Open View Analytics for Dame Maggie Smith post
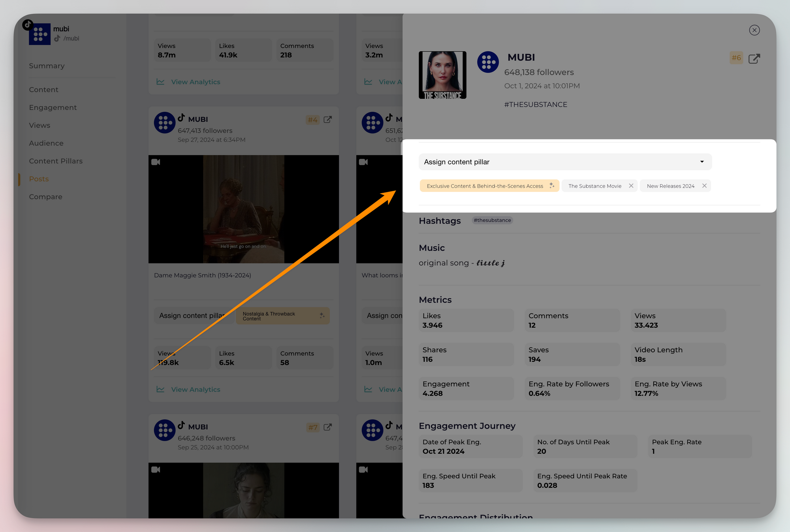The image size is (790, 532). (x=196, y=389)
